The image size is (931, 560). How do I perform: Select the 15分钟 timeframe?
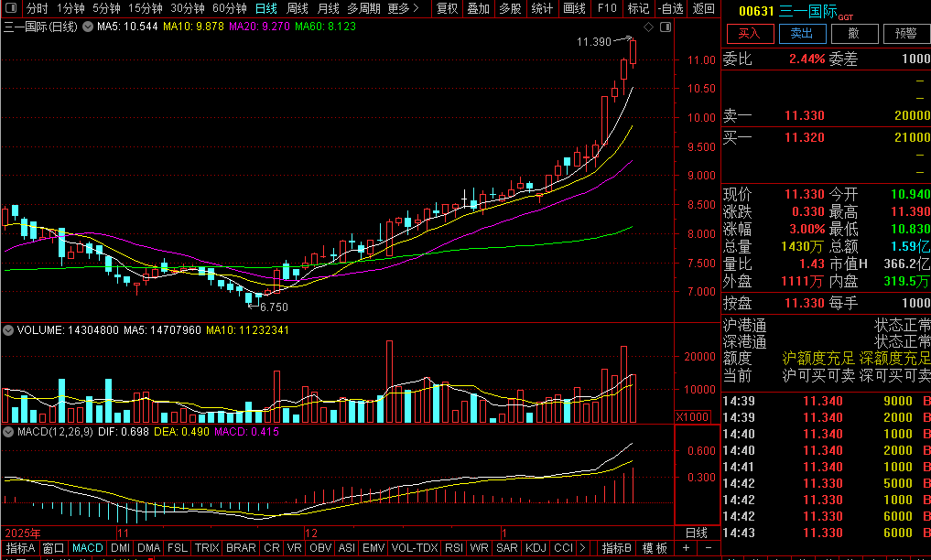point(146,8)
